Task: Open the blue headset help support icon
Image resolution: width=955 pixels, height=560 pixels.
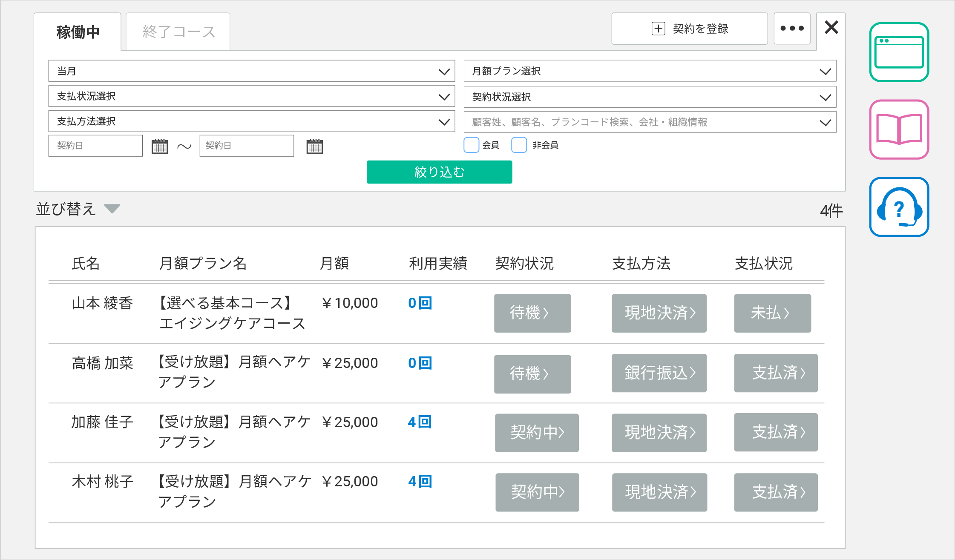Action: tap(899, 207)
